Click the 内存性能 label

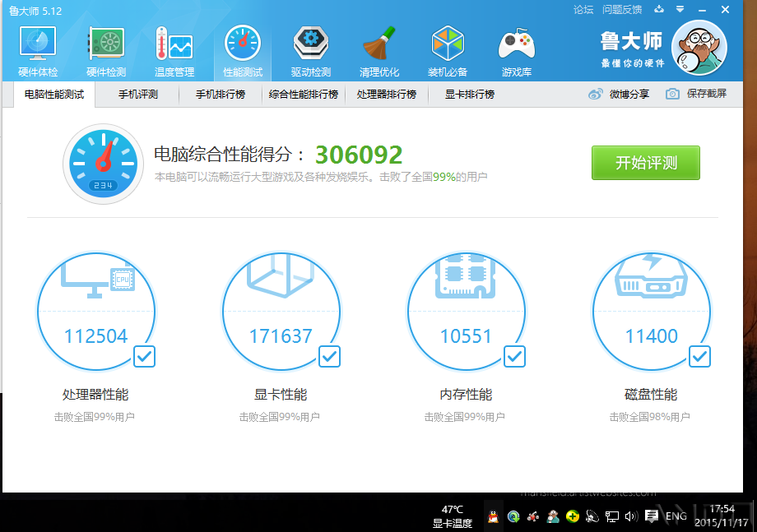[x=466, y=395]
